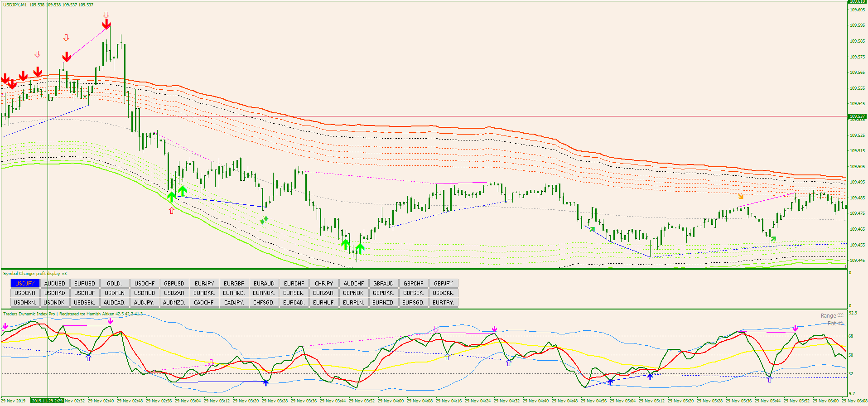868x406 pixels.
Task: Click the EURSEK. symbol button
Action: (294, 293)
